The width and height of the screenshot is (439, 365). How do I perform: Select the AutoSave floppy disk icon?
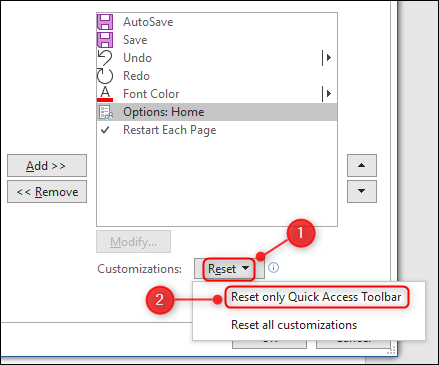click(105, 22)
